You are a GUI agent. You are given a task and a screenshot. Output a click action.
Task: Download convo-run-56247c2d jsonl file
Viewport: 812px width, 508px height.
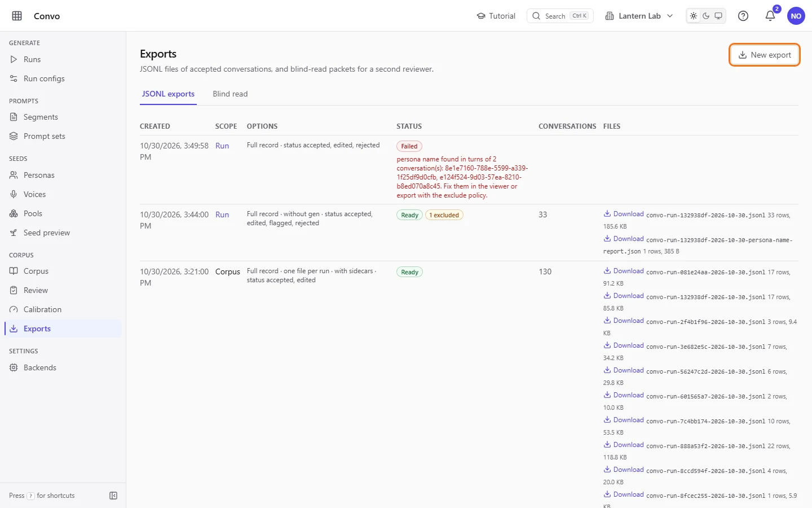(x=624, y=370)
